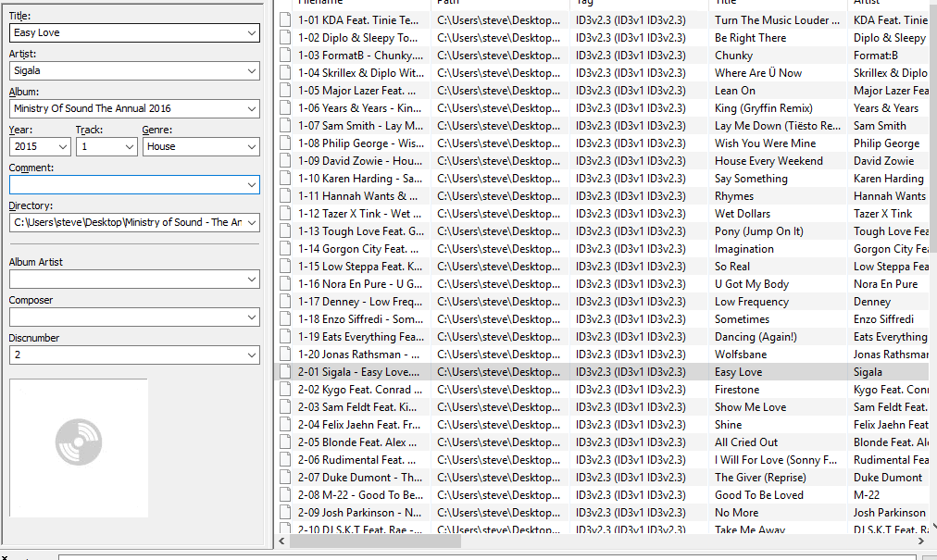This screenshot has width=937, height=560.
Task: Click the file icon for 1-15 Low Steppa
Action: (286, 267)
